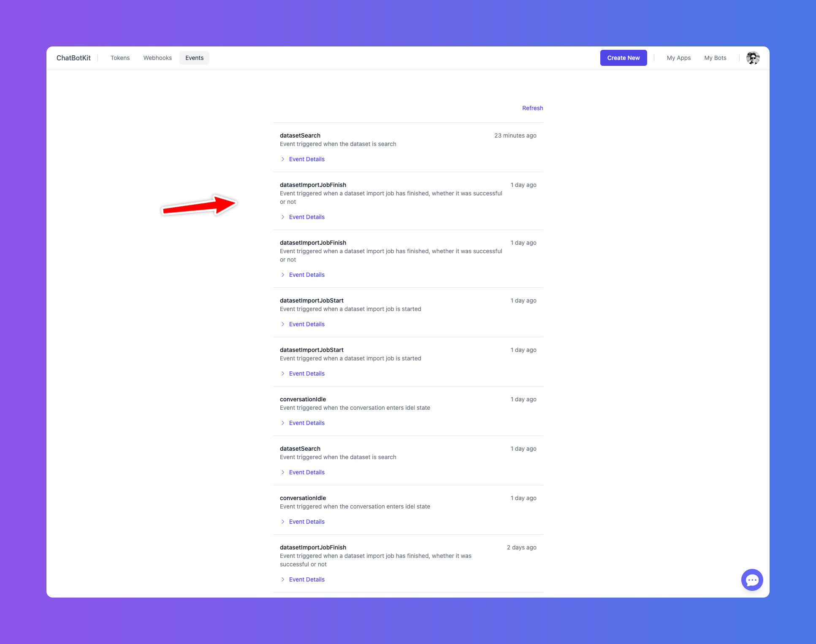The width and height of the screenshot is (816, 644).
Task: Click the user profile avatar
Action: tap(753, 58)
